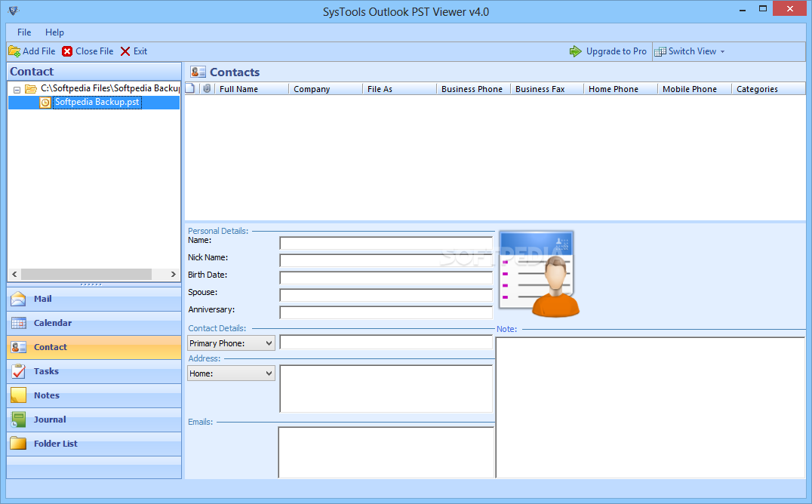Click the green Journal icon in sidebar

[x=19, y=419]
